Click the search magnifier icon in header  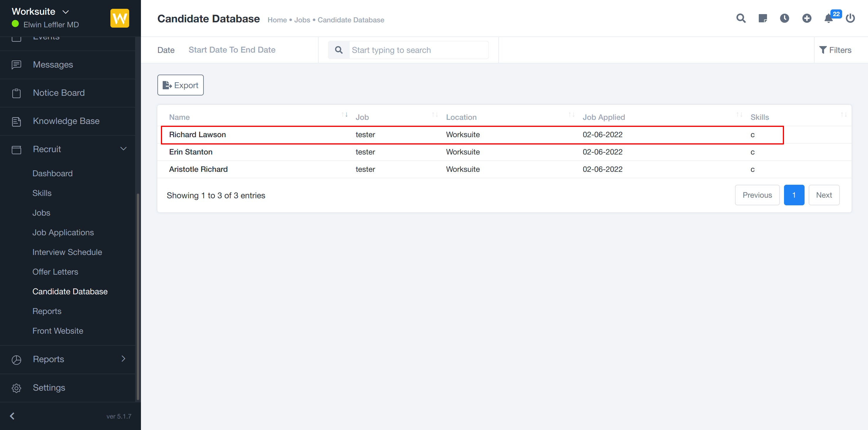coord(741,18)
